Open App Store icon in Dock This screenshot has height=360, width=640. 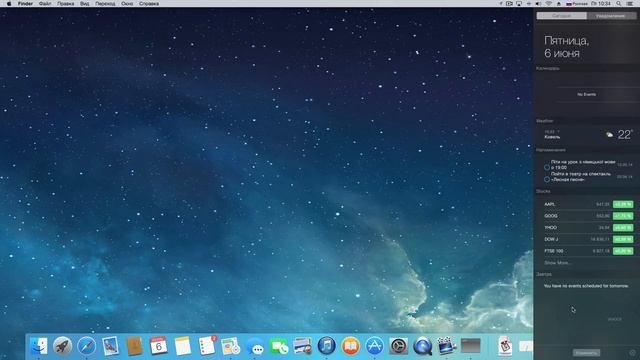pos(374,346)
